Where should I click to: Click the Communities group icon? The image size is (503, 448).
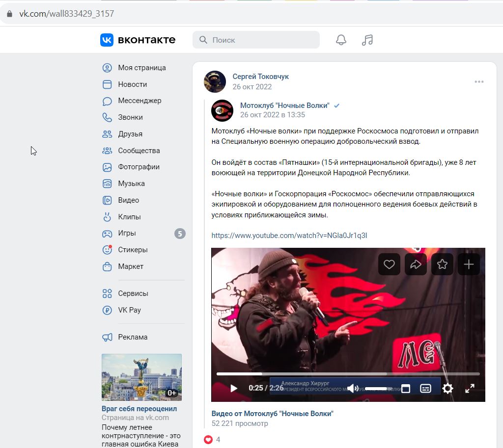(107, 151)
